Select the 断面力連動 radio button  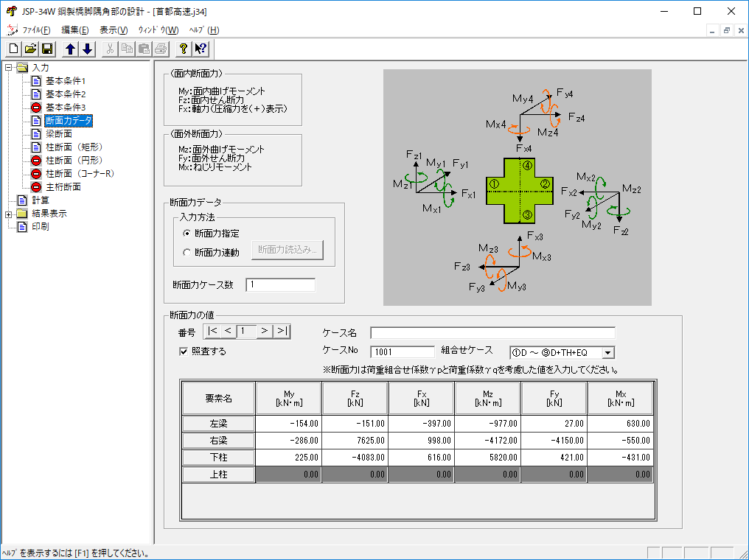pyautogui.click(x=187, y=253)
